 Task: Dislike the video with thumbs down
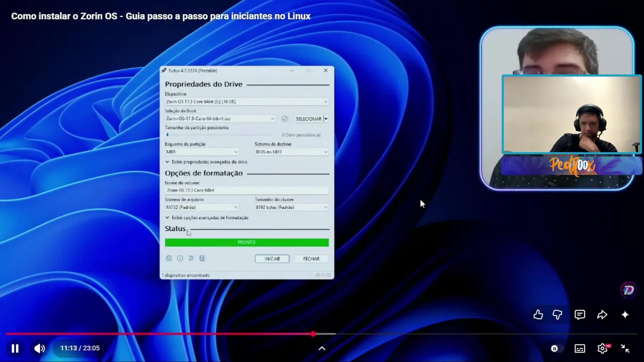point(557,315)
